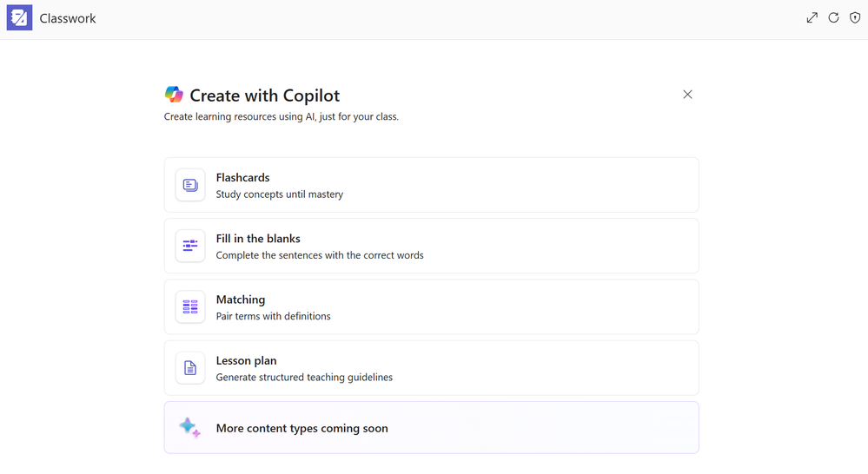Select the Matching option title
This screenshot has width=868, height=474.
(x=241, y=300)
